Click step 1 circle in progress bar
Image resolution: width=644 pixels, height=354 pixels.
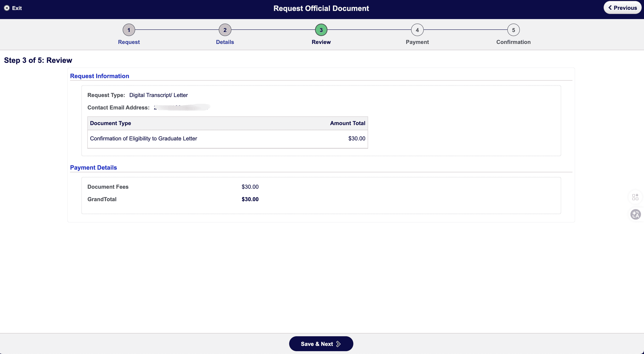[x=129, y=30]
